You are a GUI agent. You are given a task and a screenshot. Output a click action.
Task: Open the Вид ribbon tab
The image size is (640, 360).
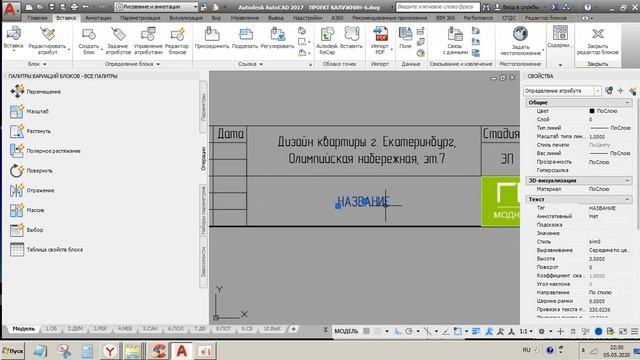point(216,18)
